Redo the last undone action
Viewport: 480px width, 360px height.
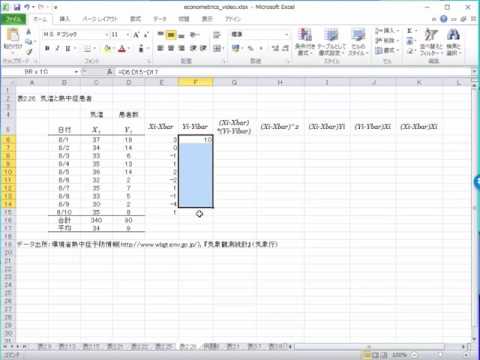pyautogui.click(x=41, y=7)
